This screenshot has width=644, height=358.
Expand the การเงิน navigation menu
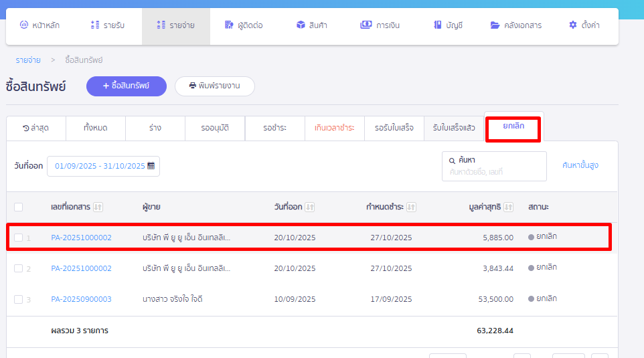380,25
